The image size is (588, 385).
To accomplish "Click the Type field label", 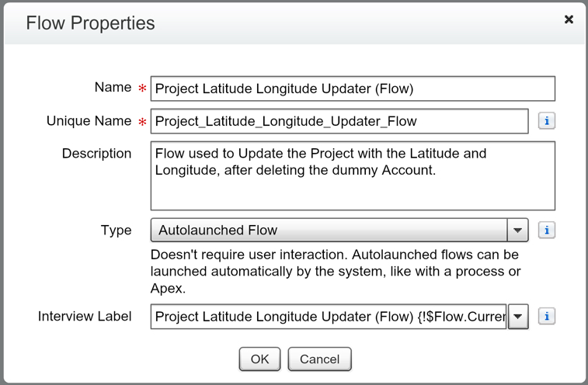I will tap(116, 231).
